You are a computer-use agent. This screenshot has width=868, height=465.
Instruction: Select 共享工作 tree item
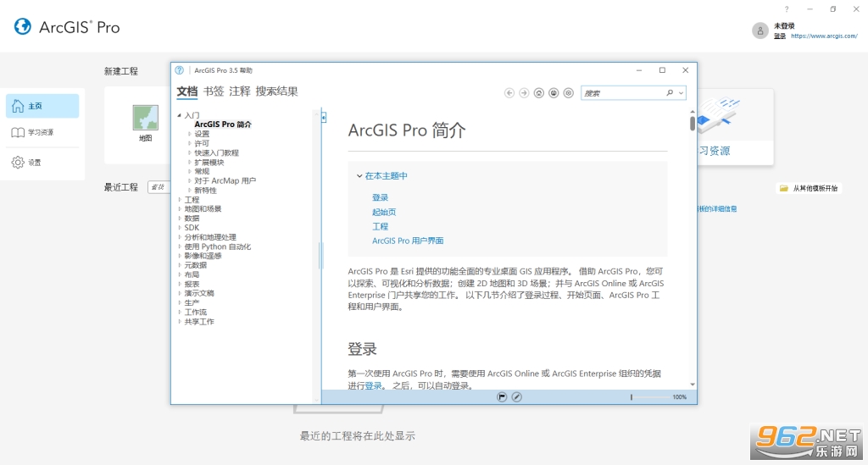(x=199, y=322)
